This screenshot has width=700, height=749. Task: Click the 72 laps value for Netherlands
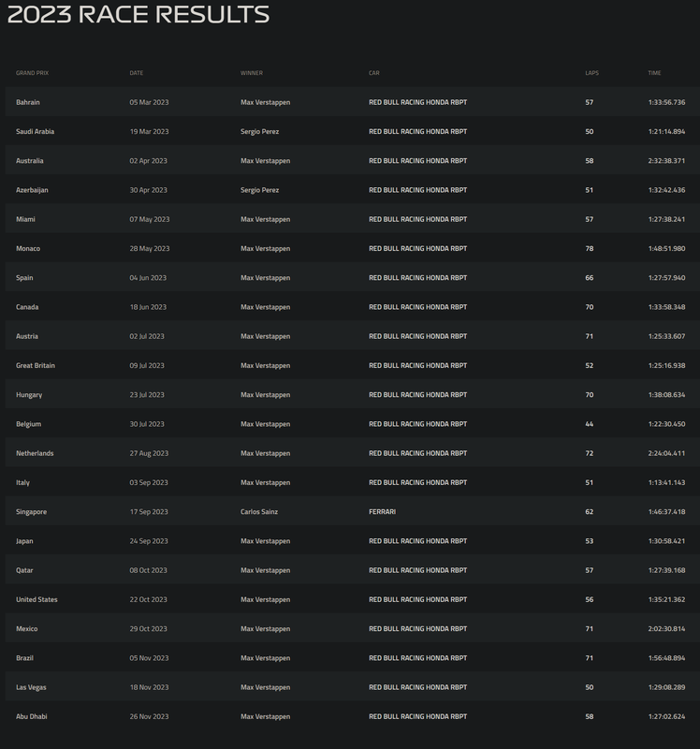[x=590, y=453]
